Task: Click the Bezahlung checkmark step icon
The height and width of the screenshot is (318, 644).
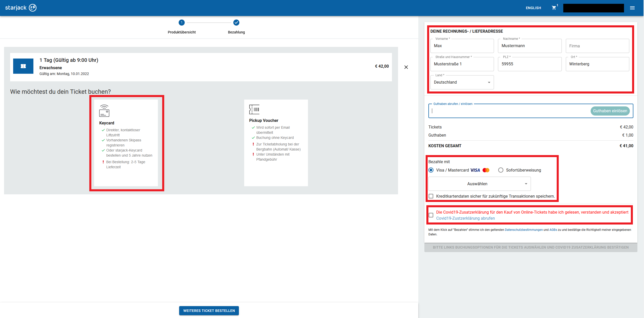Action: point(236,23)
